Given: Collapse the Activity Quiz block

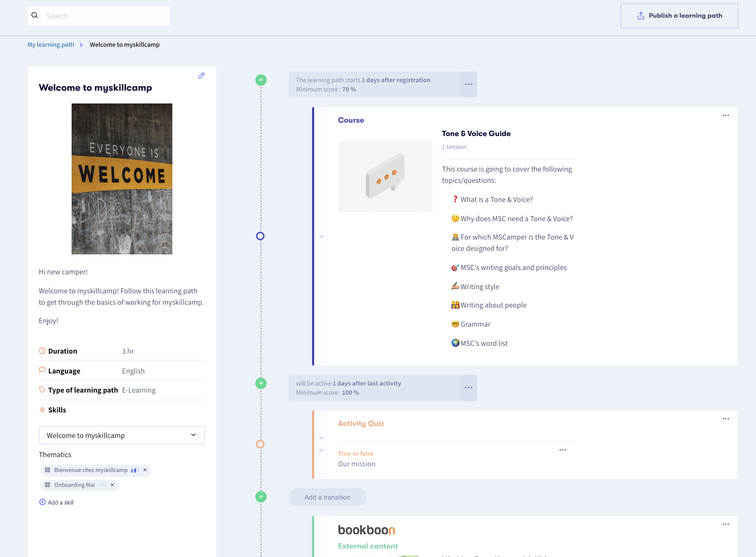Looking at the screenshot, I should pos(322,438).
